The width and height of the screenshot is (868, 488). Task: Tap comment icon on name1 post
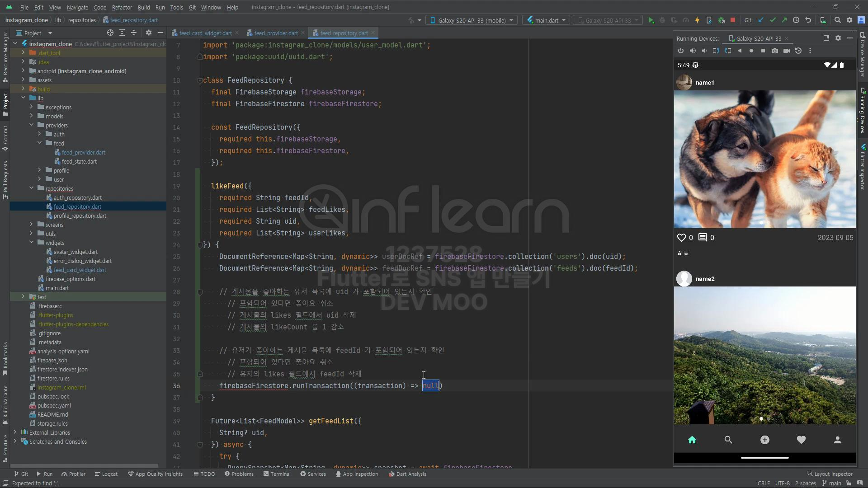coord(703,238)
